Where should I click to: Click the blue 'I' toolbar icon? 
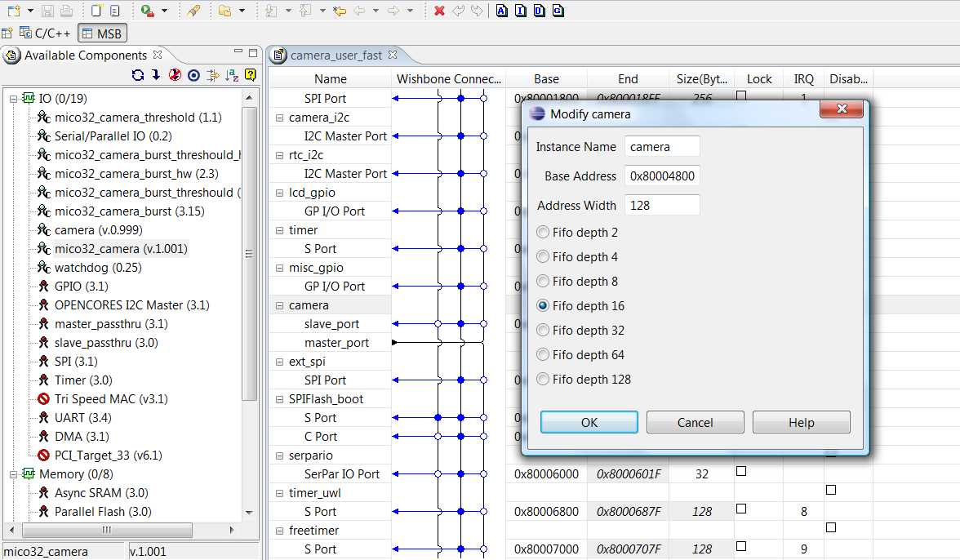[x=521, y=11]
